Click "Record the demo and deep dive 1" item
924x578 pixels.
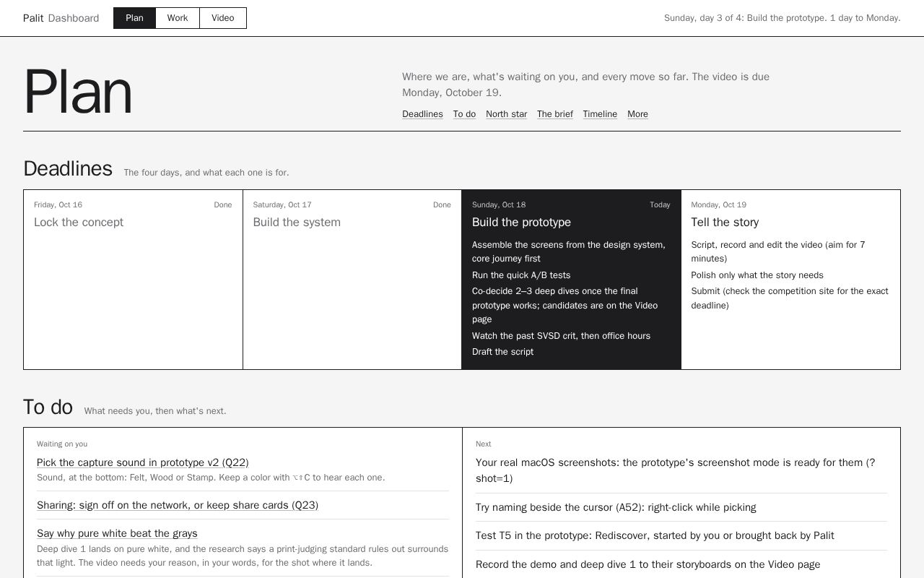click(x=648, y=564)
